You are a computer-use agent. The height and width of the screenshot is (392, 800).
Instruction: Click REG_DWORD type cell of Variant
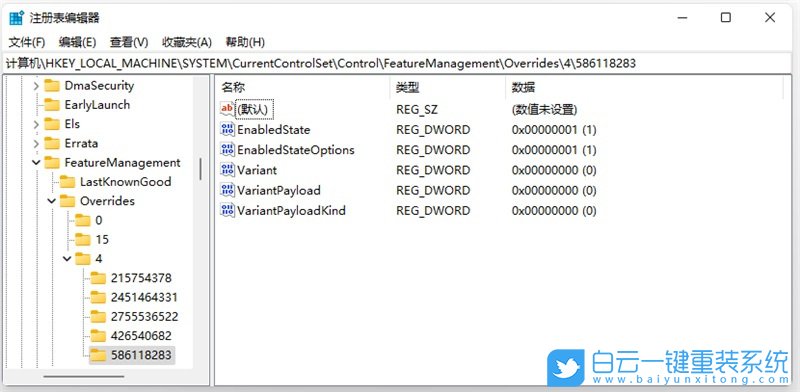click(x=433, y=170)
